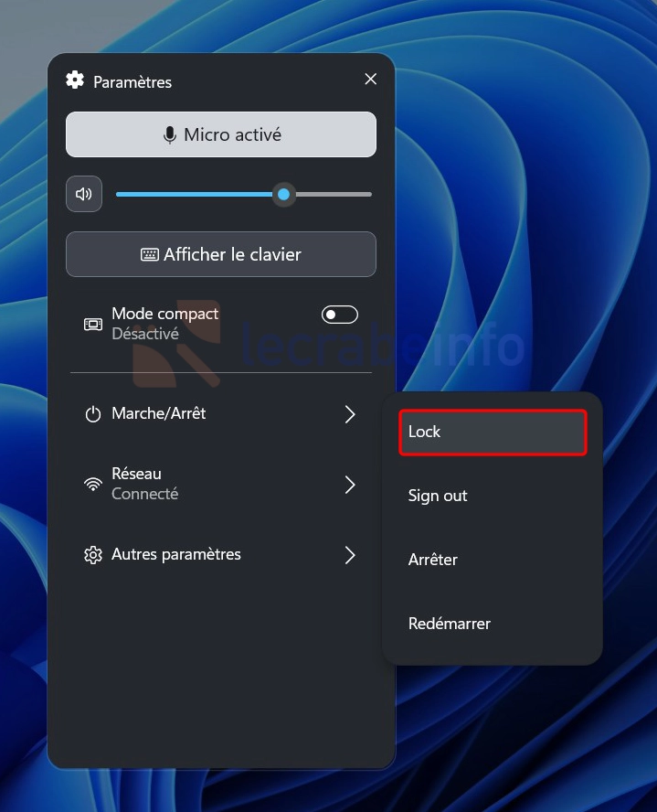The width and height of the screenshot is (657, 812).
Task: Click the speaker volume icon button
Action: click(84, 194)
